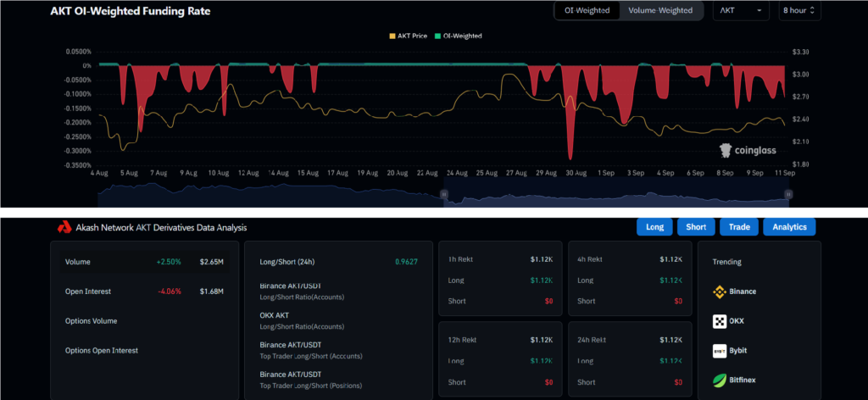Image resolution: width=868 pixels, height=400 pixels.
Task: Click the Binance exchange icon
Action: click(x=719, y=292)
